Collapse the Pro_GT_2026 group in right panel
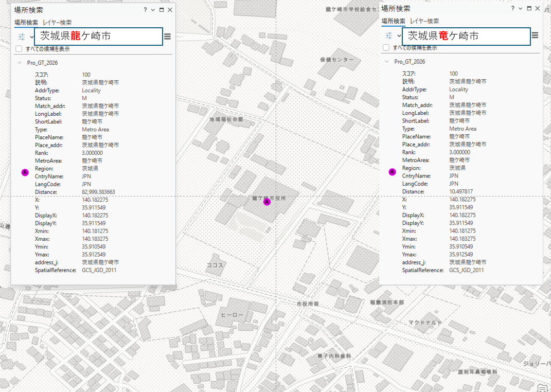This screenshot has width=551, height=392. click(387, 62)
